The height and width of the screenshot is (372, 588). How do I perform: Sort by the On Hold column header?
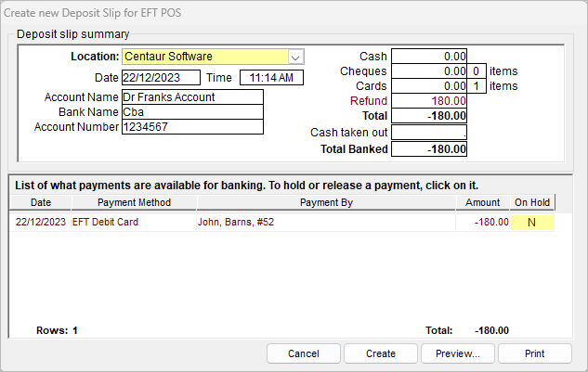pyautogui.click(x=532, y=202)
